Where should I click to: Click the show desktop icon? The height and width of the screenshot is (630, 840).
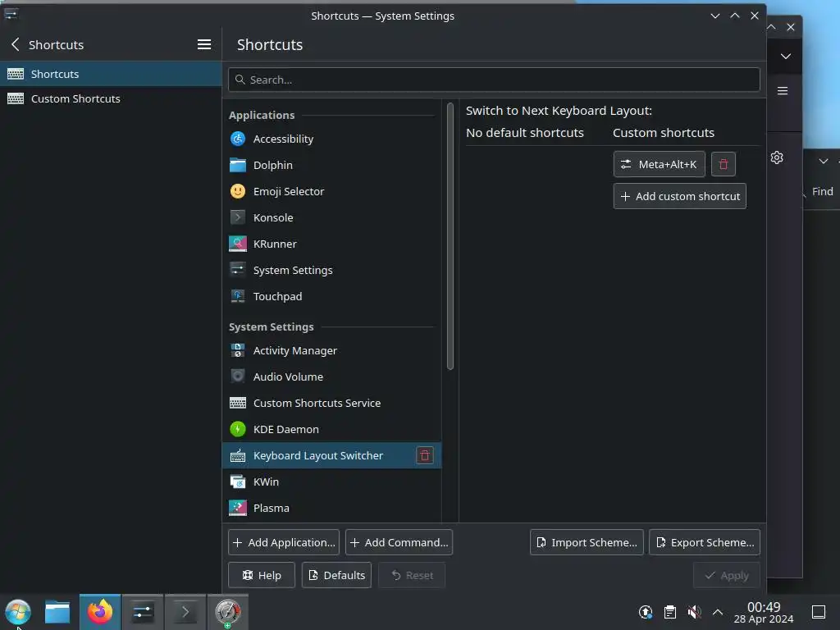tap(819, 612)
